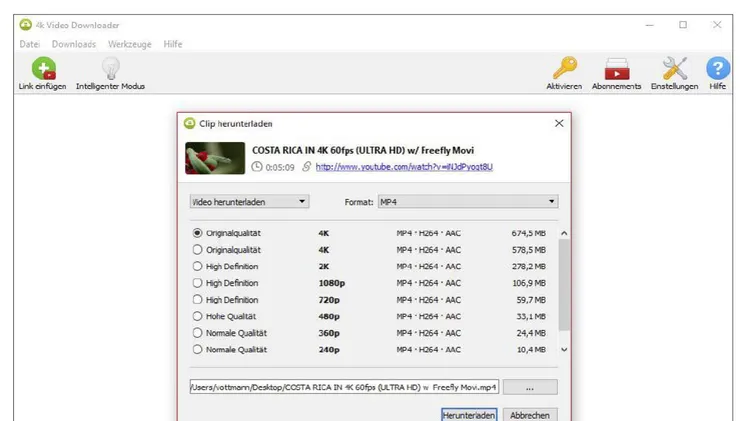
Task: Click the Abbrechen button
Action: point(529,415)
